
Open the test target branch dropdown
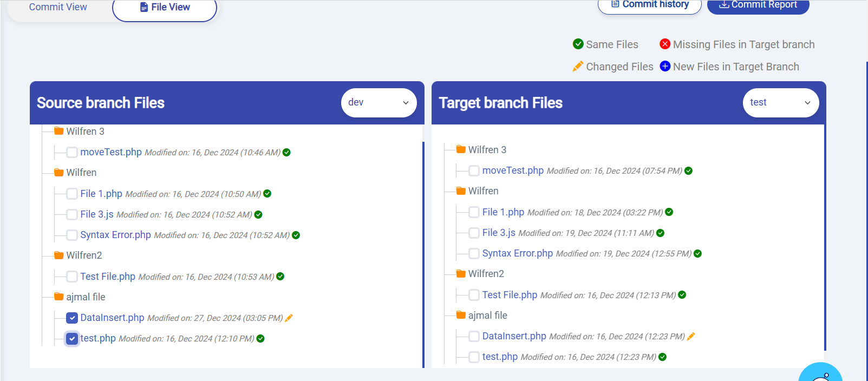(x=780, y=103)
